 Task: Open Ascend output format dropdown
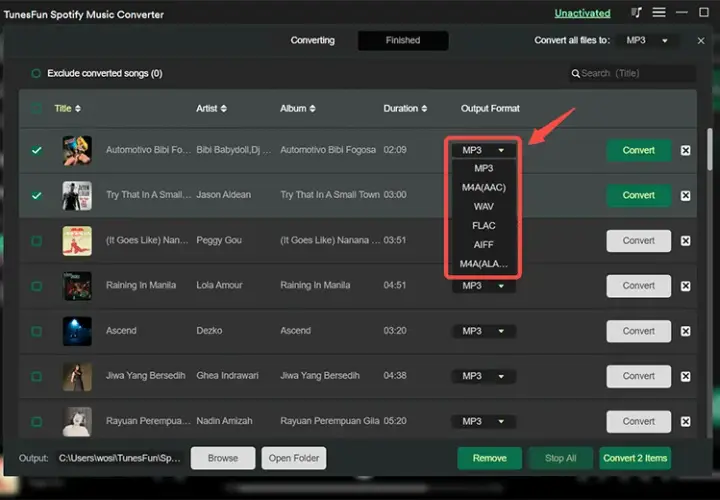coord(484,331)
